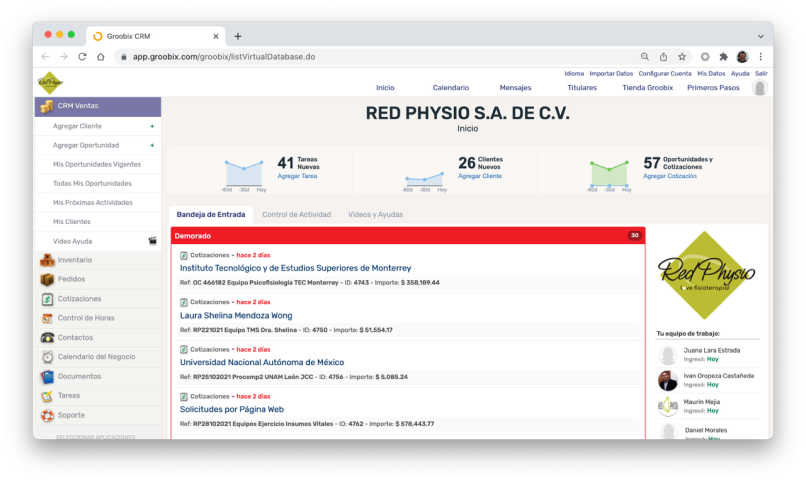
Task: Open Laura Shelina Mendoza Wong quotation
Action: pos(236,316)
